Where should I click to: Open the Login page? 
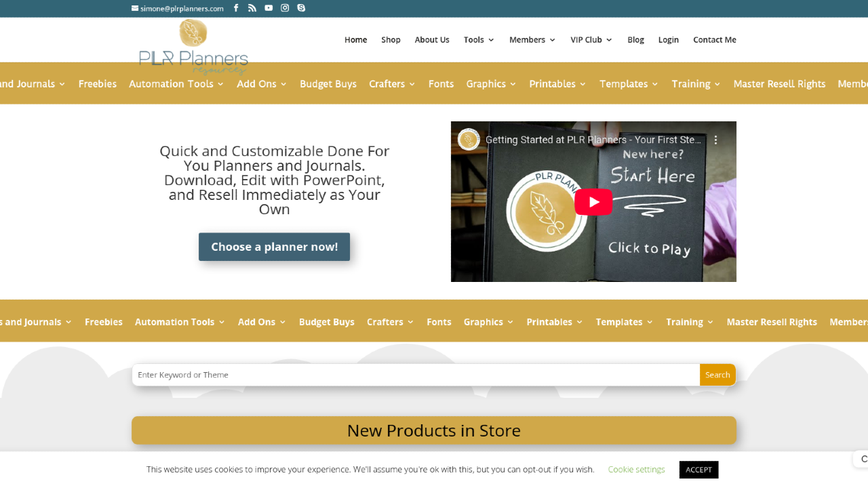click(x=668, y=40)
